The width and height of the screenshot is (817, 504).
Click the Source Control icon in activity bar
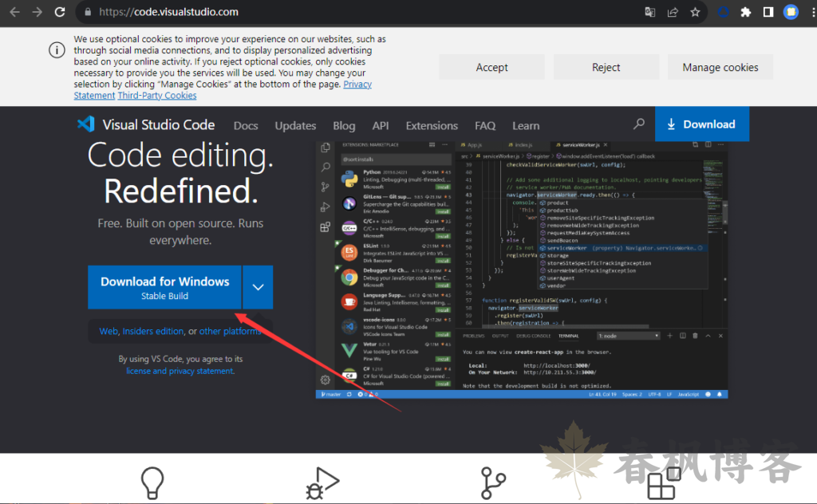coord(326,187)
